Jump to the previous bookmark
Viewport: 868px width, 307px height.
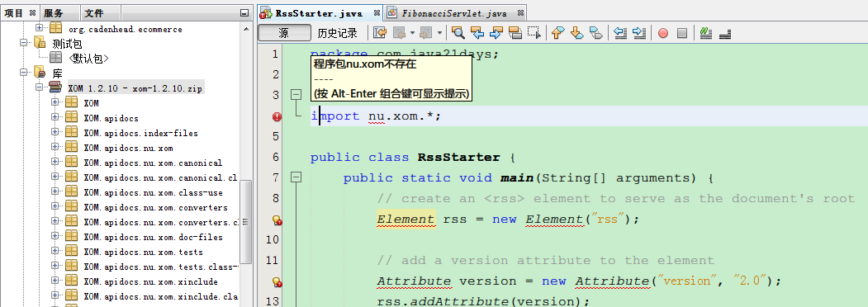tap(557, 33)
